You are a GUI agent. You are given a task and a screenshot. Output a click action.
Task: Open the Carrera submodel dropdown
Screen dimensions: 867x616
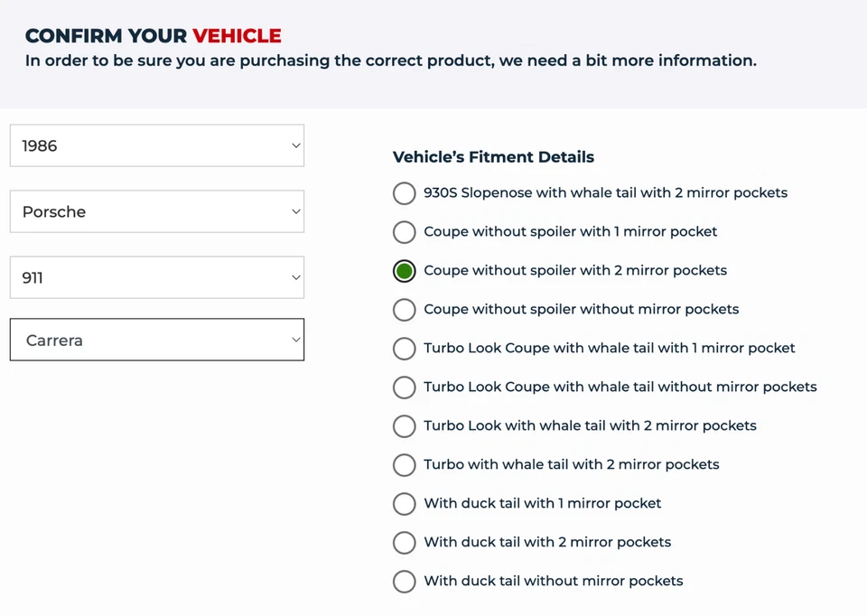[x=156, y=340]
